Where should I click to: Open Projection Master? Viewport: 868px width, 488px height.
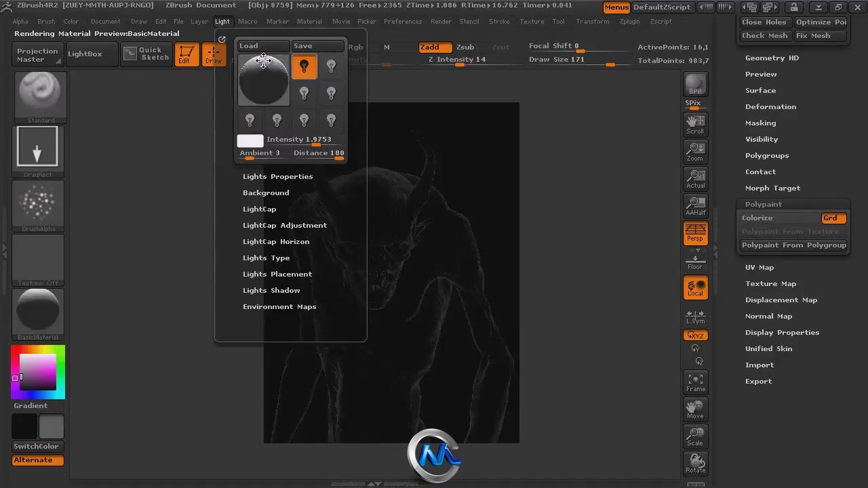click(37, 55)
